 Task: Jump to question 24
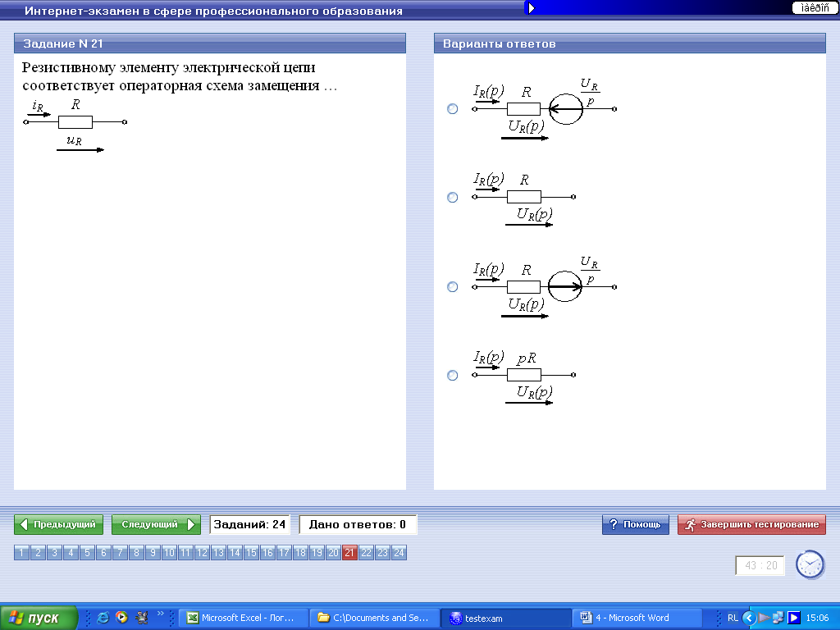(x=399, y=552)
